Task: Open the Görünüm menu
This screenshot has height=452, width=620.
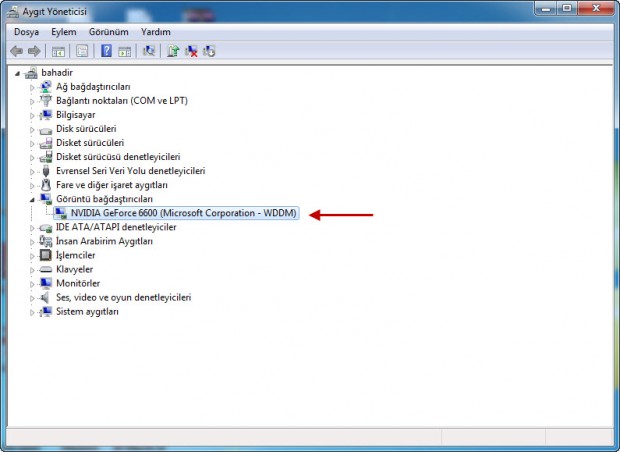Action: pyautogui.click(x=108, y=32)
